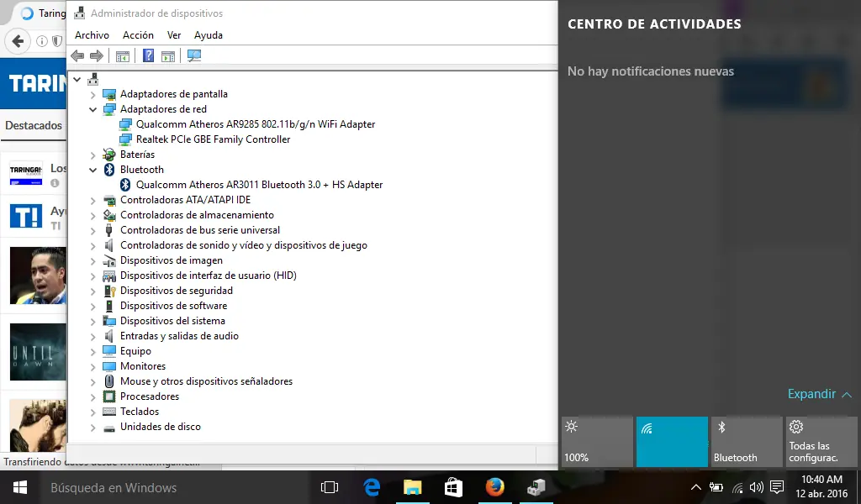Open Task View from the taskbar
Screen dimensions: 861x504
click(330, 487)
